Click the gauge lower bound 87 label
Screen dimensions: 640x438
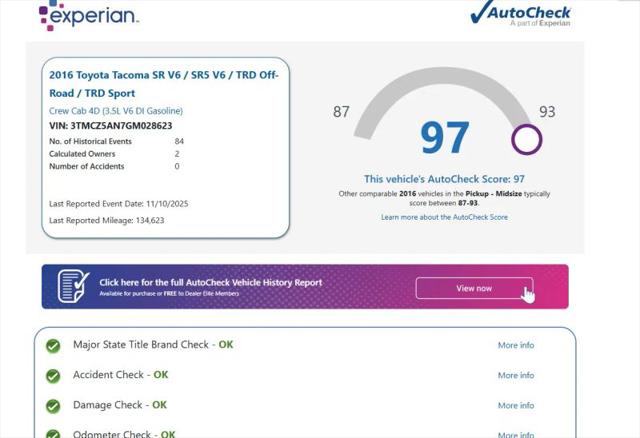point(341,112)
